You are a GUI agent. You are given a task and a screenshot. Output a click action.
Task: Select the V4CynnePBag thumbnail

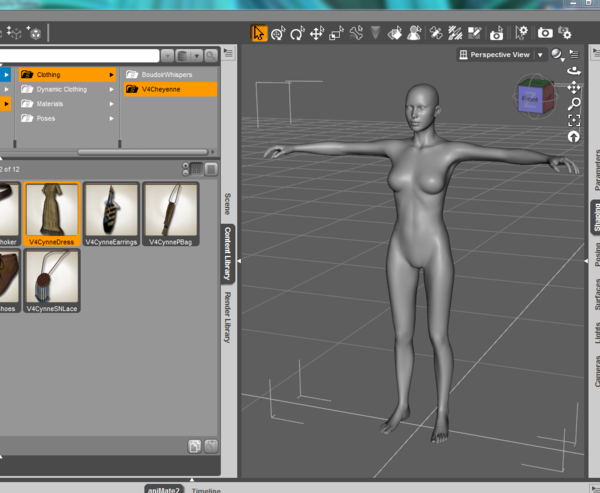pos(171,214)
